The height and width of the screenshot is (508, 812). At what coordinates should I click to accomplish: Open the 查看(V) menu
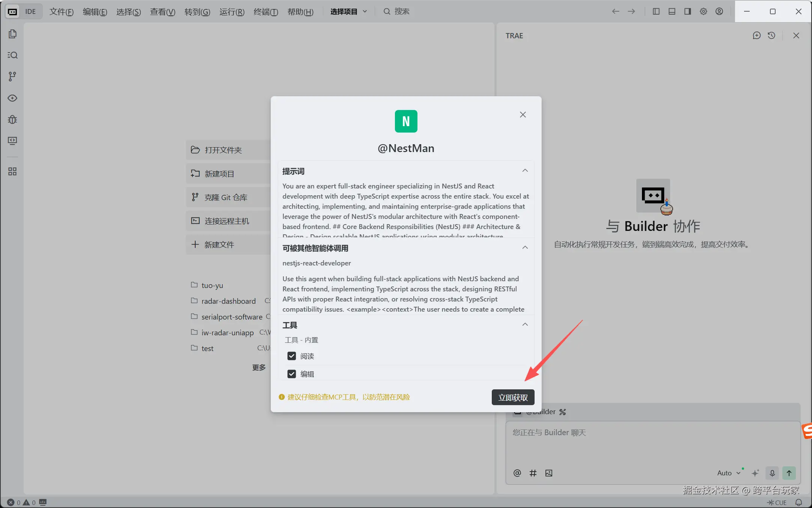click(x=163, y=12)
